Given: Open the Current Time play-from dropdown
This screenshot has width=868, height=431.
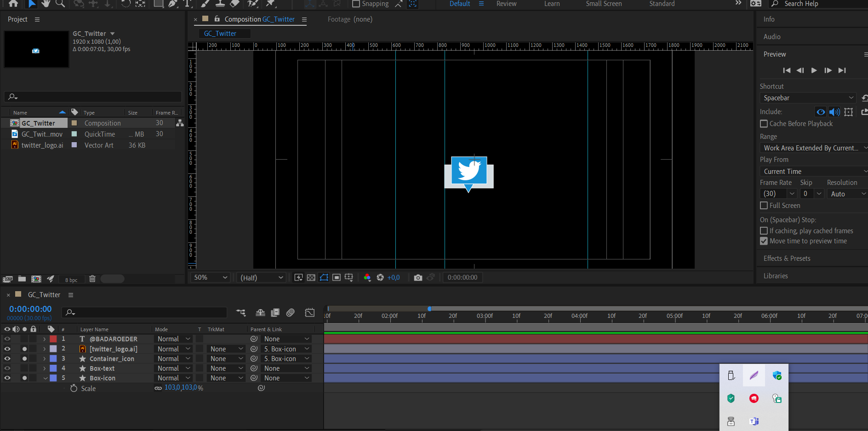Looking at the screenshot, I should point(814,172).
